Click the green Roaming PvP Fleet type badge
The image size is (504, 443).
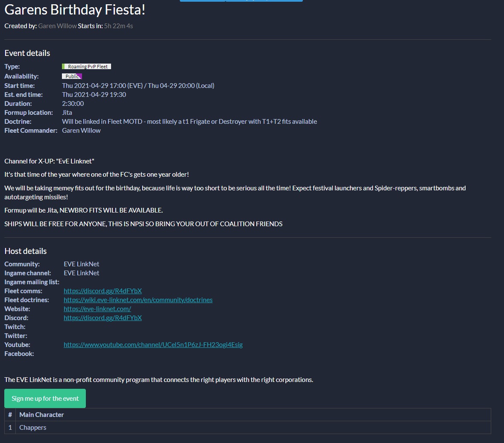click(x=86, y=66)
